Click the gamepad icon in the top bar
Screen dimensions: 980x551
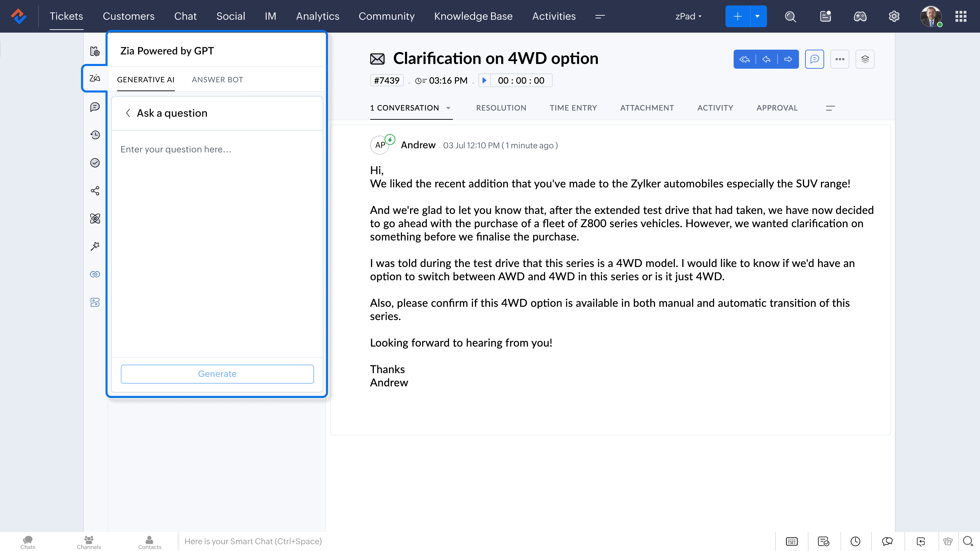coord(860,16)
